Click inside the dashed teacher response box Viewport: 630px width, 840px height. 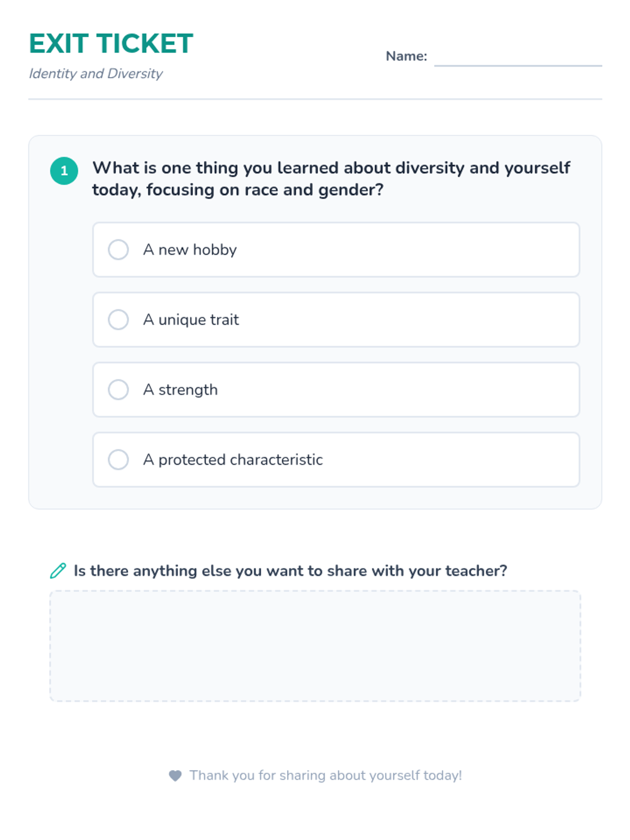click(315, 646)
